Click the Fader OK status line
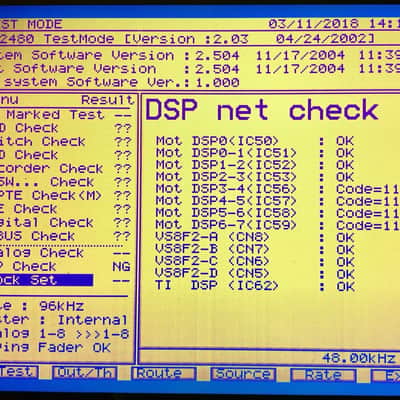 pyautogui.click(x=74, y=348)
